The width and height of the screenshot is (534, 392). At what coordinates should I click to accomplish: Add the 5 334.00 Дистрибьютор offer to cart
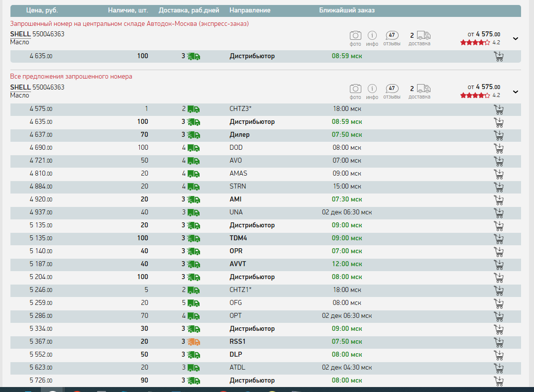pos(499,329)
